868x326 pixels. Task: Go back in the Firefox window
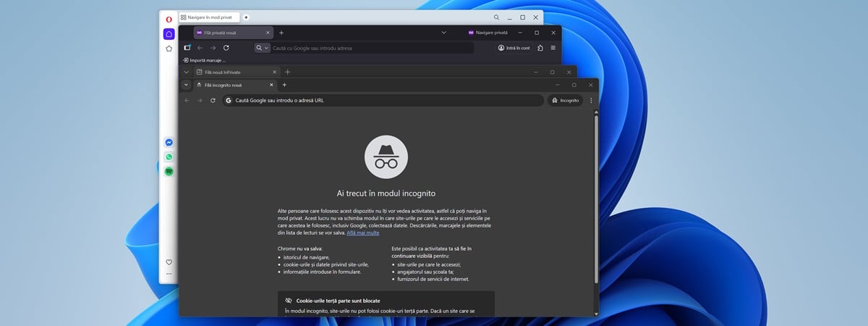(x=200, y=48)
